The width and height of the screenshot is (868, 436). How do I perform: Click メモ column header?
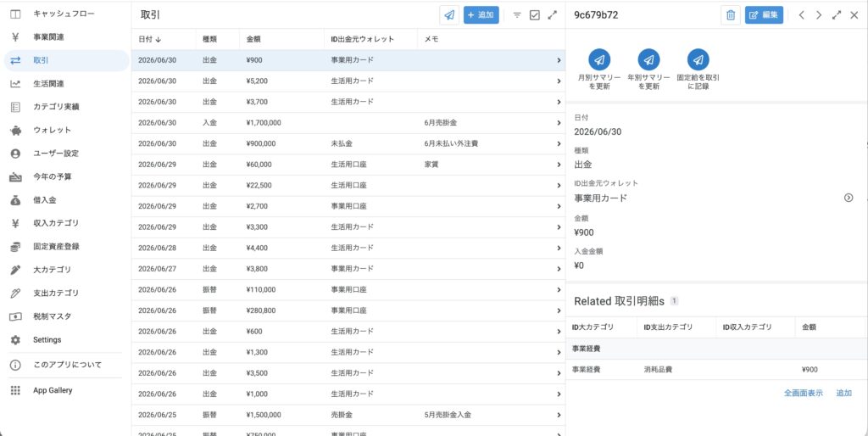431,39
